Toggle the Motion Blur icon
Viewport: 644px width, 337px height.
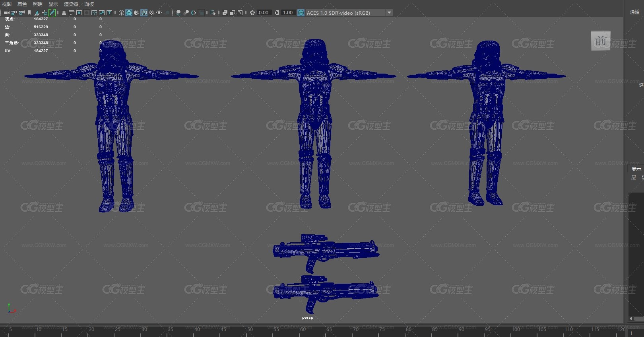coord(186,13)
